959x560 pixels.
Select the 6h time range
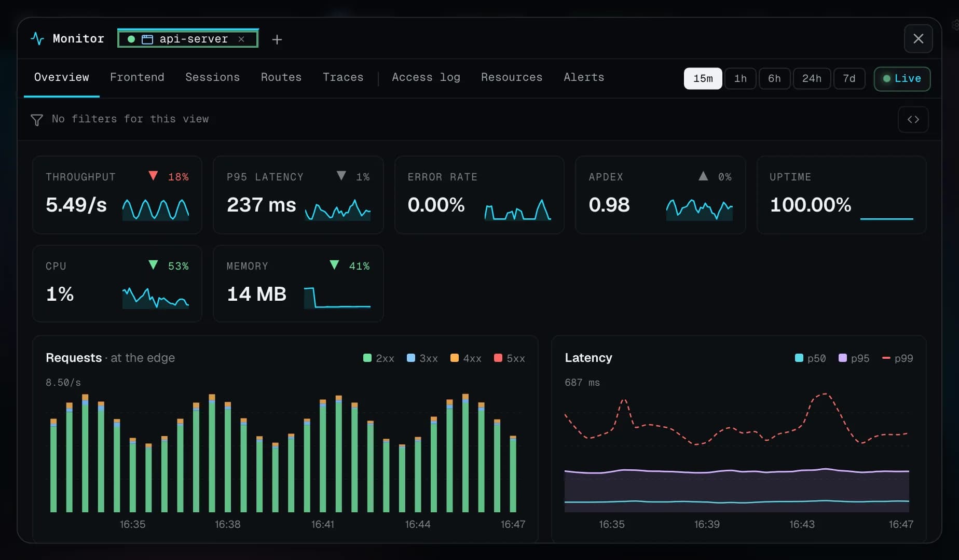tap(774, 79)
